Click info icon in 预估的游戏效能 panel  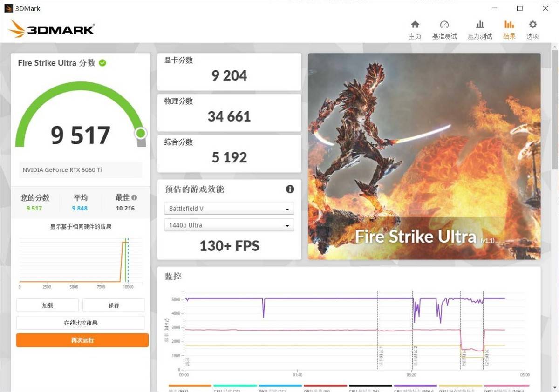pos(290,189)
